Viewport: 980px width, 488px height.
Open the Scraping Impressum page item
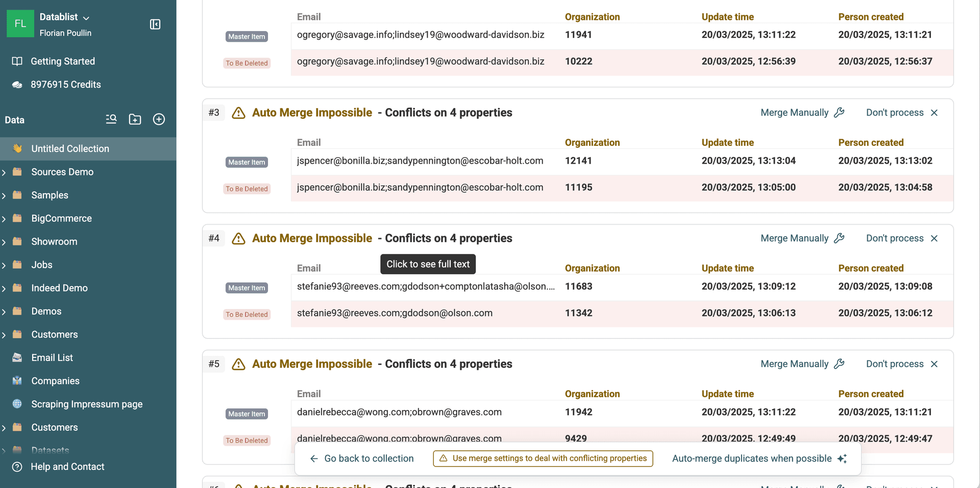click(x=87, y=404)
